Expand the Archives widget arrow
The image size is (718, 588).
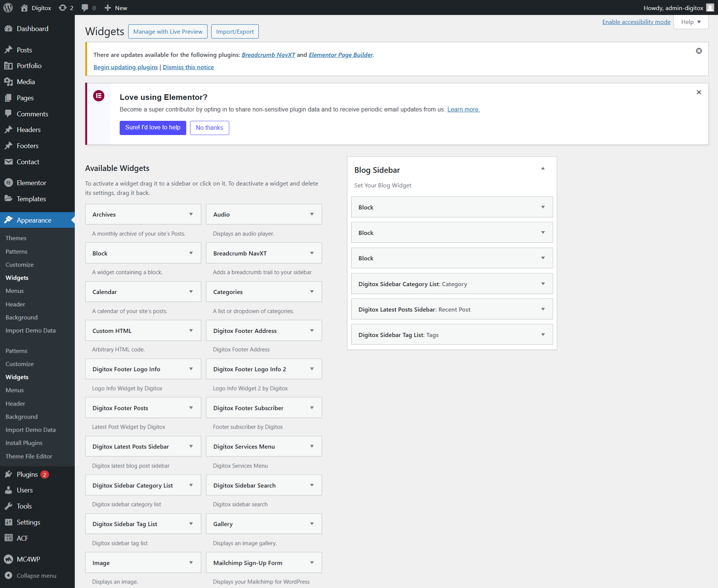click(x=191, y=214)
